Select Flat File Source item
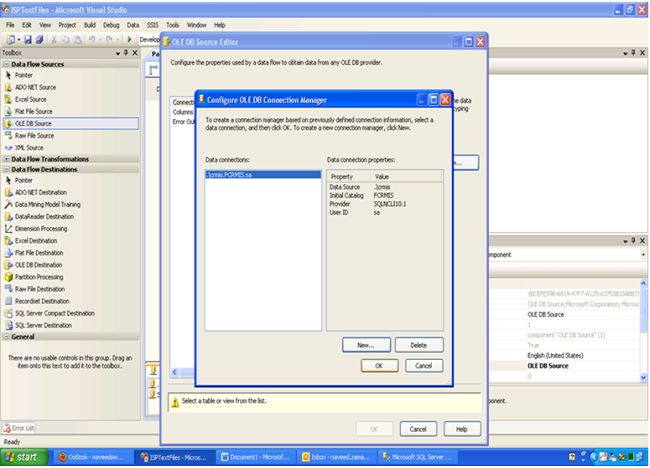 33,112
